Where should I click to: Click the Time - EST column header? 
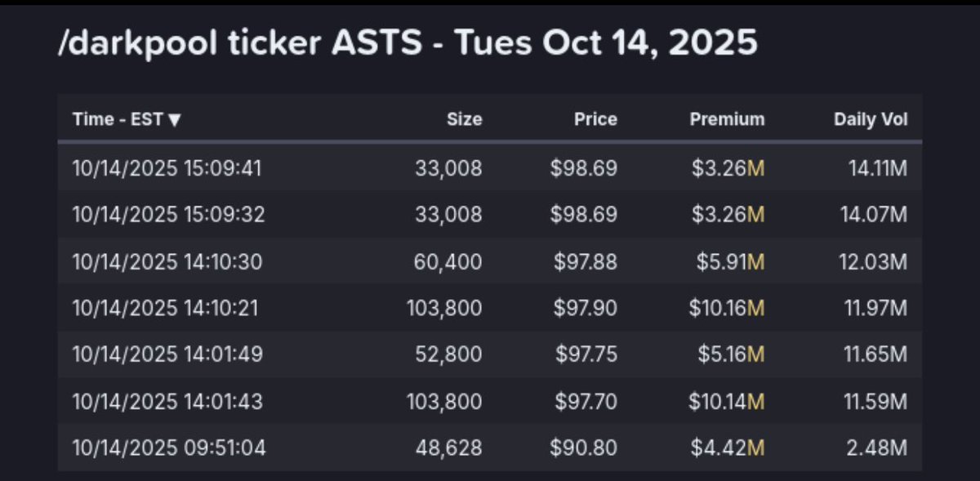(x=118, y=119)
